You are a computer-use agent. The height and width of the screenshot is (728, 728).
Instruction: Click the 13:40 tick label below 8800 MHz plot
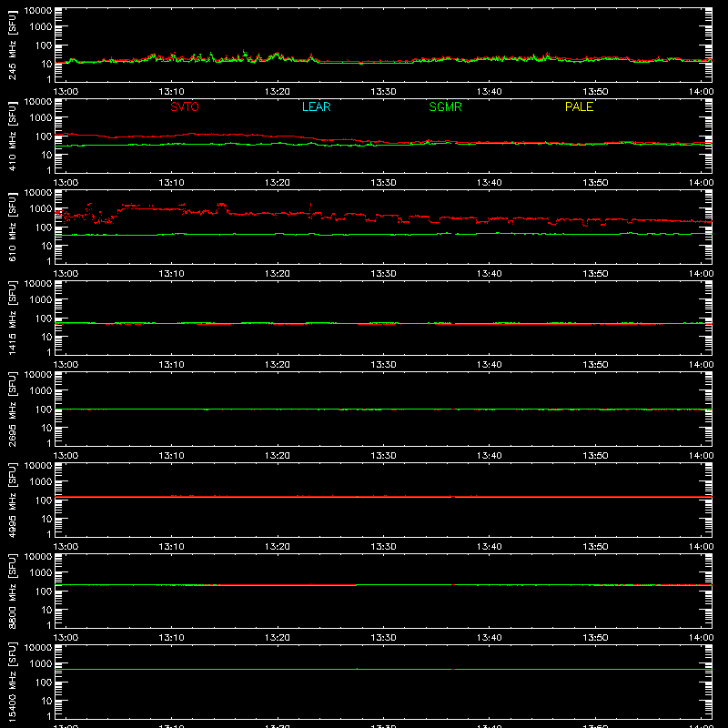pos(489,638)
